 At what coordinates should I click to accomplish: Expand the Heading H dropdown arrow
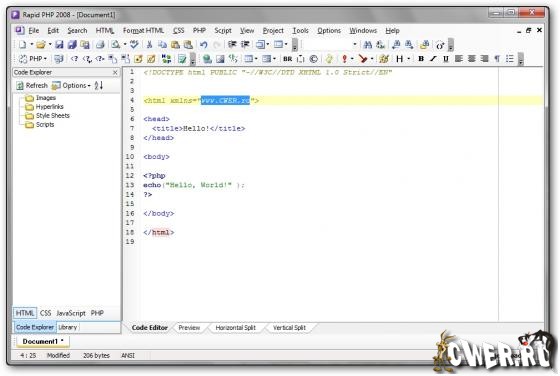coord(409,59)
